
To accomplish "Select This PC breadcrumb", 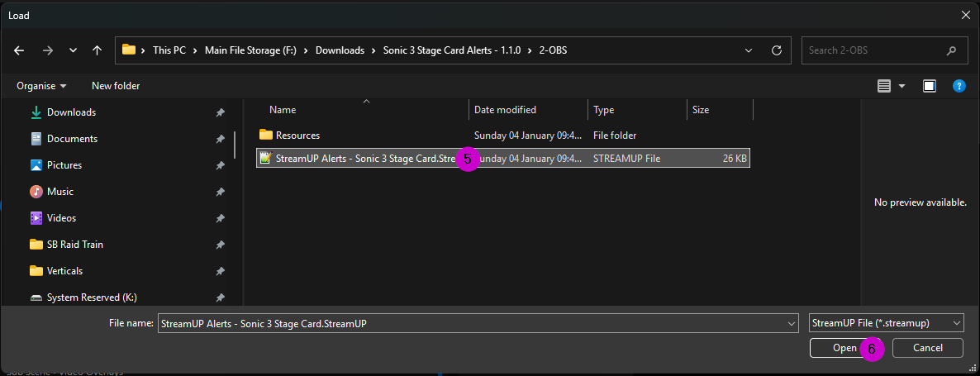I will pos(169,50).
